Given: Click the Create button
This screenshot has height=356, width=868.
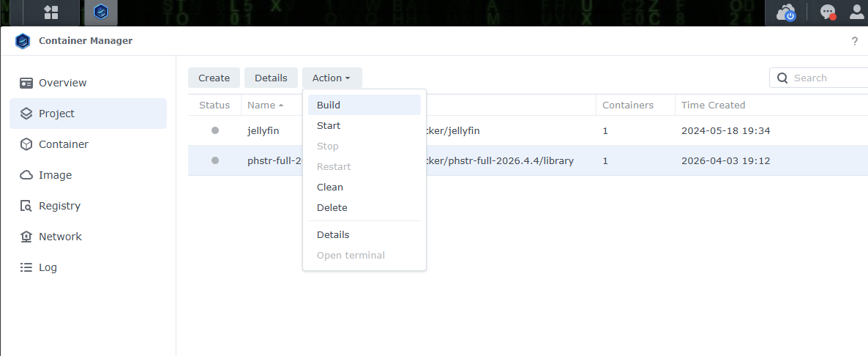Looking at the screenshot, I should click(x=214, y=78).
